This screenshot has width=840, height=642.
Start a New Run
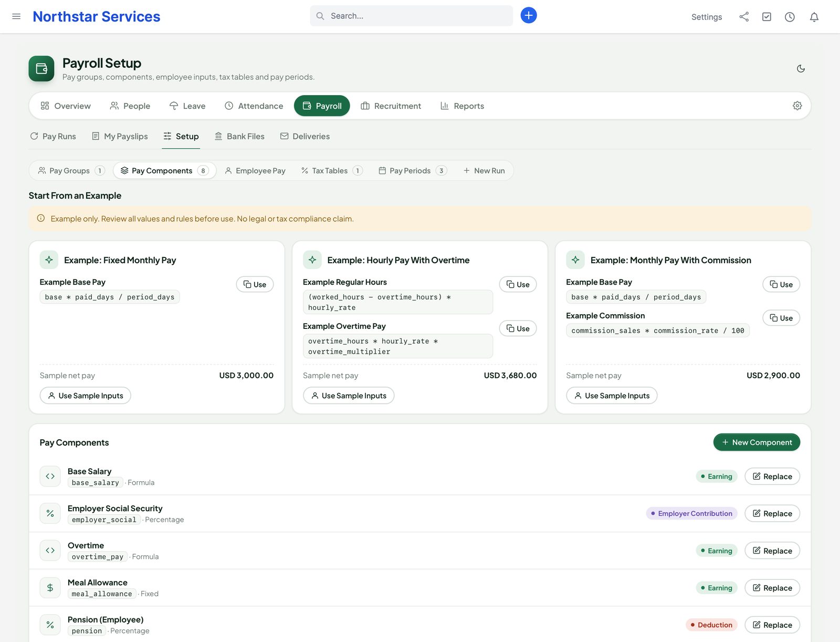coord(484,171)
